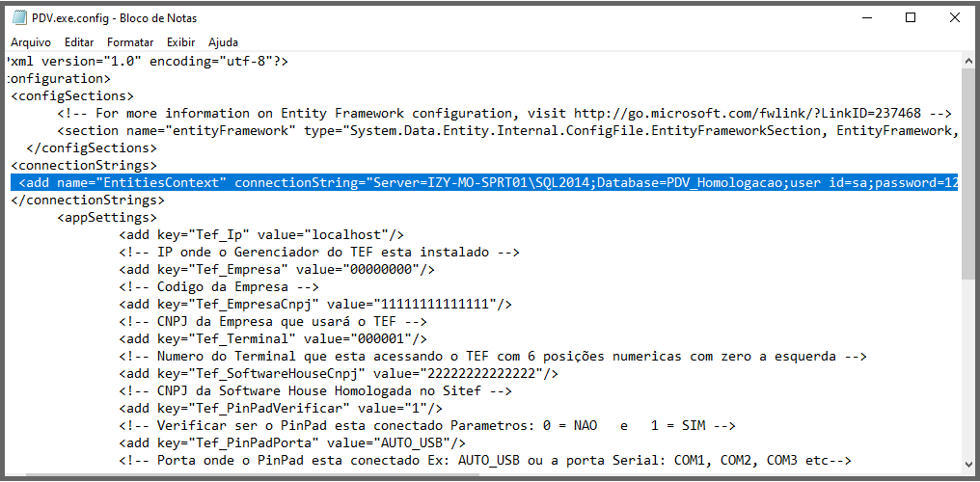Open the Exibir menu
This screenshot has width=980, height=482.
click(180, 42)
